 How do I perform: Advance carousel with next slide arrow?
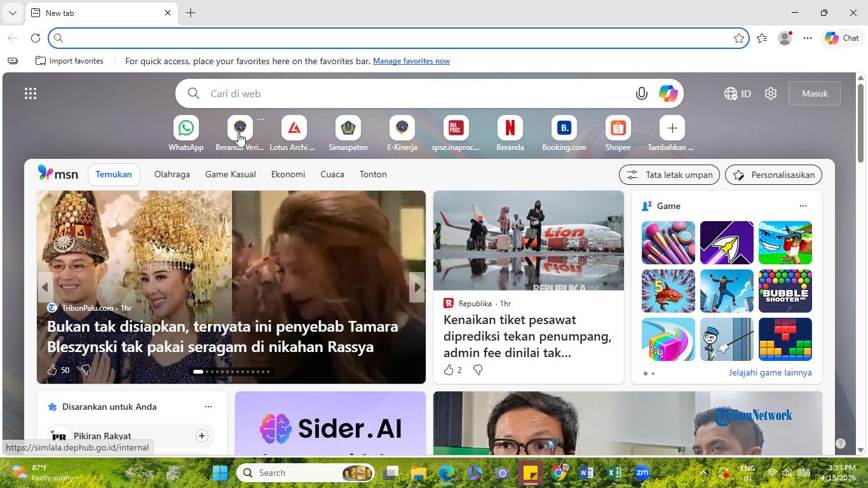pos(417,287)
